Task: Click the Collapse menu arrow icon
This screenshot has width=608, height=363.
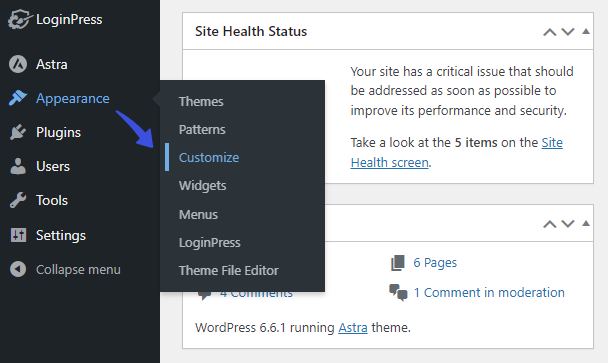Action: 18,269
